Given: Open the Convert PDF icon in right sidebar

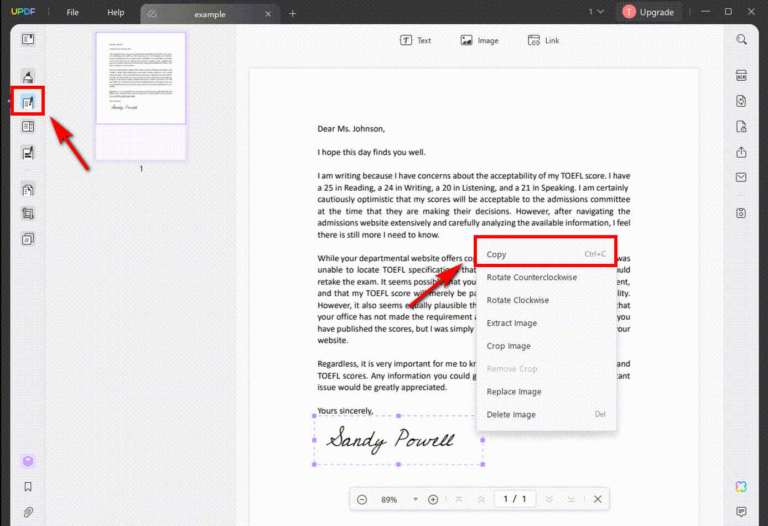Looking at the screenshot, I should (741, 101).
